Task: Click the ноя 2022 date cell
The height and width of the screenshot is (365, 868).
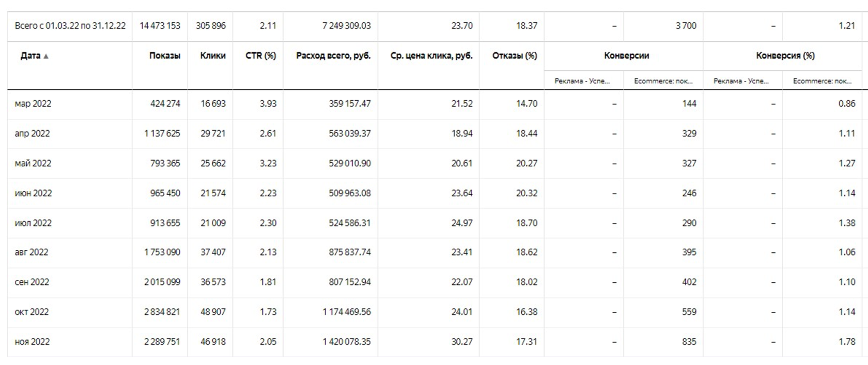Action: click(32, 342)
